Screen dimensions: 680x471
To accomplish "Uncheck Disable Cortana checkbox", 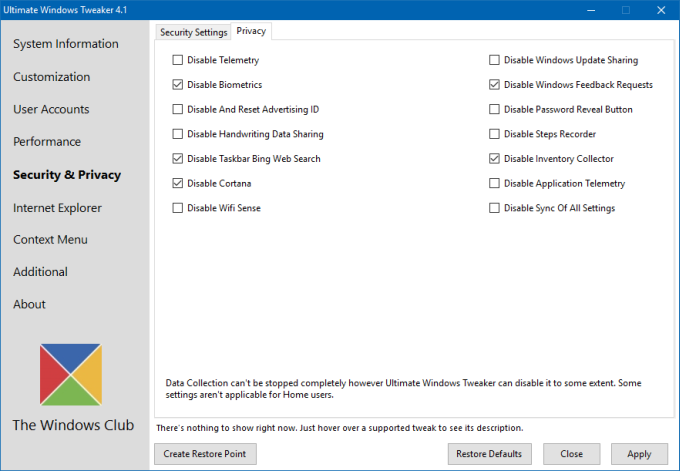I will tap(178, 183).
